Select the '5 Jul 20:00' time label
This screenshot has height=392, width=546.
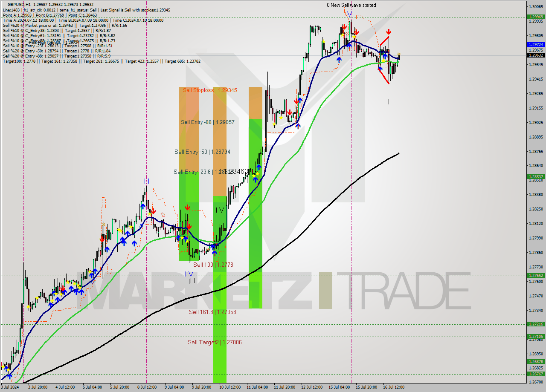119,387
